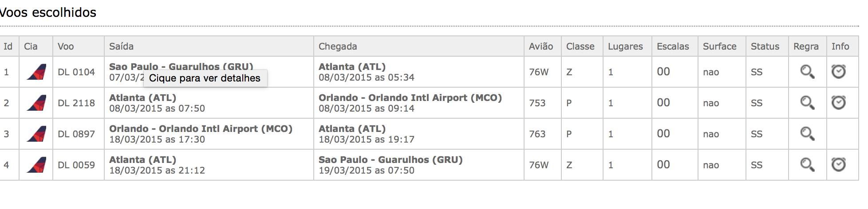This screenshot has height=209, width=868.
Task: Click the clock info icon for DL 2118
Action: click(838, 102)
